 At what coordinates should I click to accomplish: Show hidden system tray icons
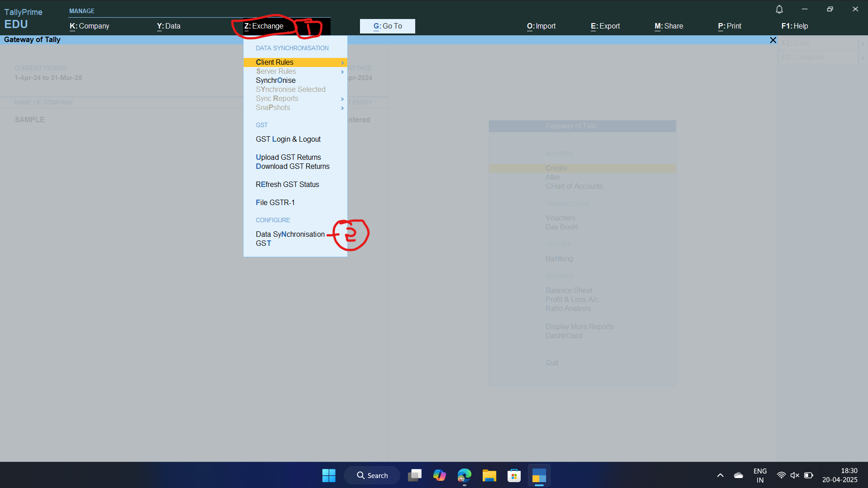pos(720,475)
